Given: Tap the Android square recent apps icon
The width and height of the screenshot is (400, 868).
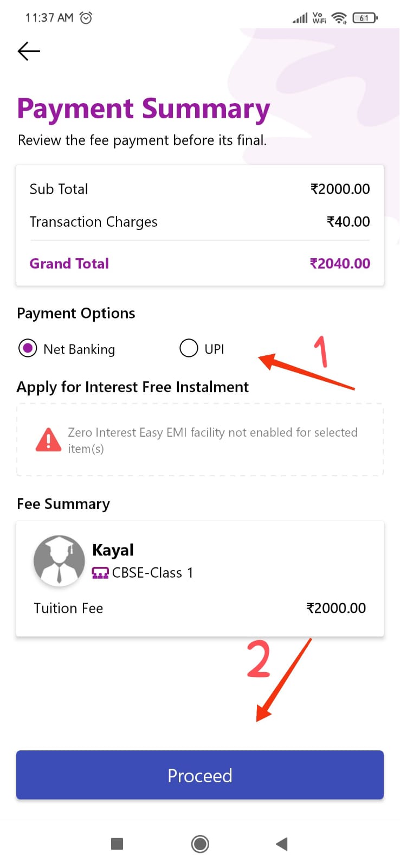Looking at the screenshot, I should click(117, 844).
